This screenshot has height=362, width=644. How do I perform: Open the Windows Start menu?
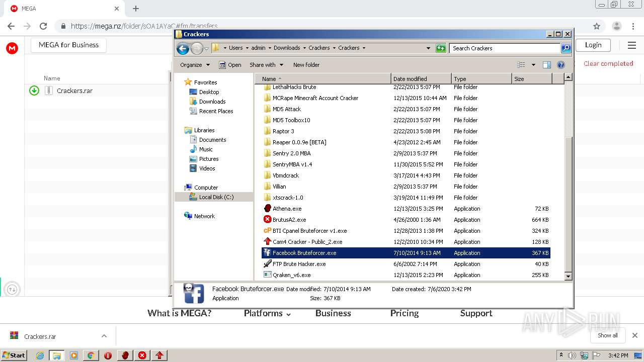(14, 355)
